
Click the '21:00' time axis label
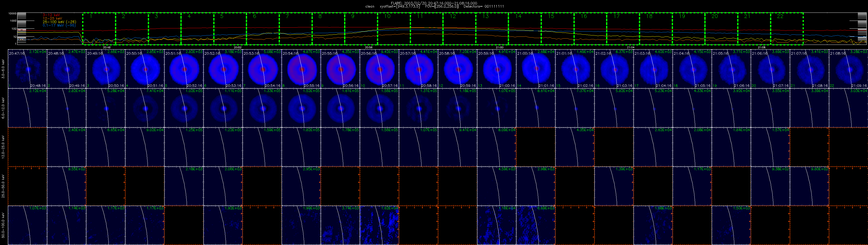[x=500, y=47]
